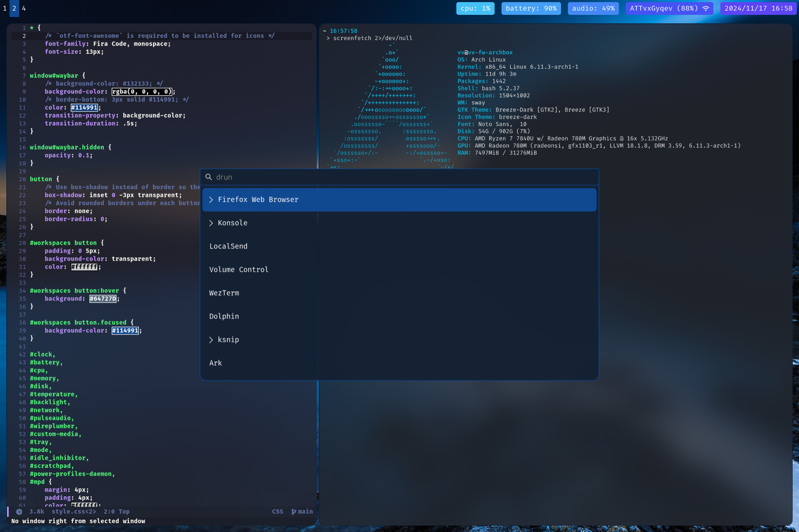This screenshot has height=532, width=799.
Task: Click the Kernel line in screenfetch output
Action: (517, 67)
